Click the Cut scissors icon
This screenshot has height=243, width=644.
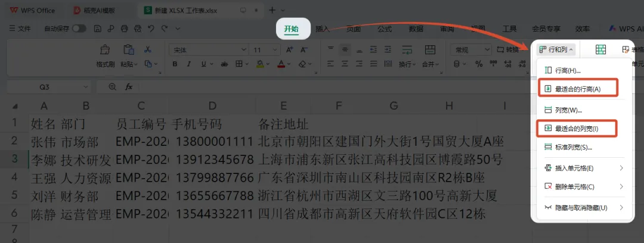[x=147, y=49]
